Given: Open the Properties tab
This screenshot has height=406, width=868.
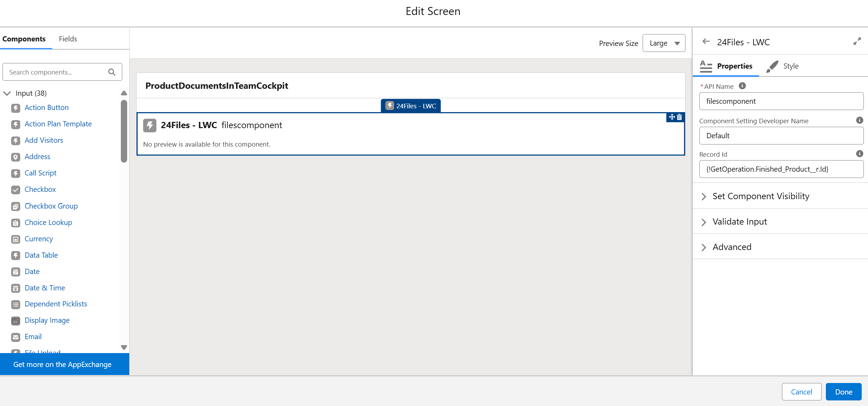Looking at the screenshot, I should point(726,66).
